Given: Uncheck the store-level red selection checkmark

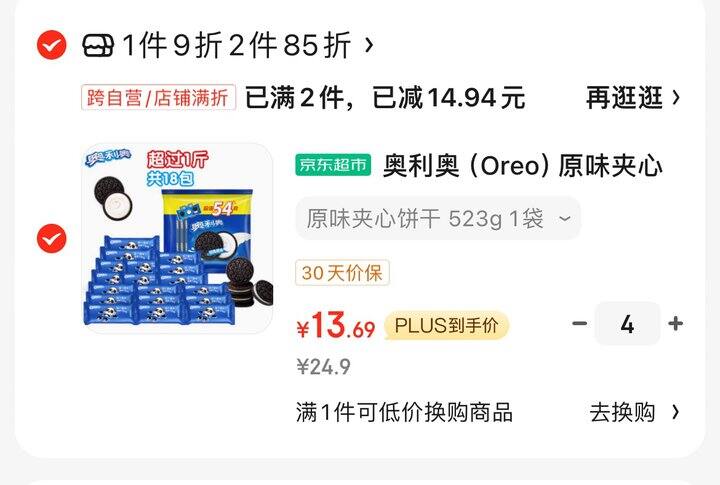Looking at the screenshot, I should coord(51,45).
